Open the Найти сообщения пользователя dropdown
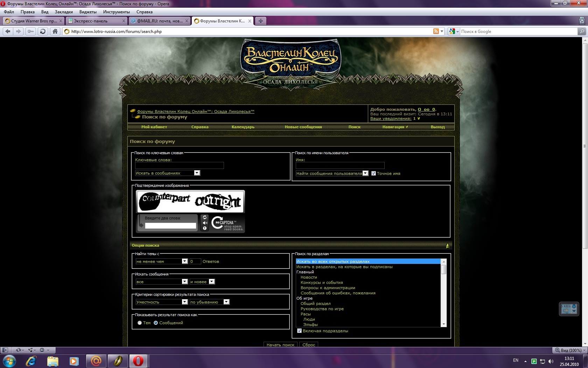 coord(332,173)
